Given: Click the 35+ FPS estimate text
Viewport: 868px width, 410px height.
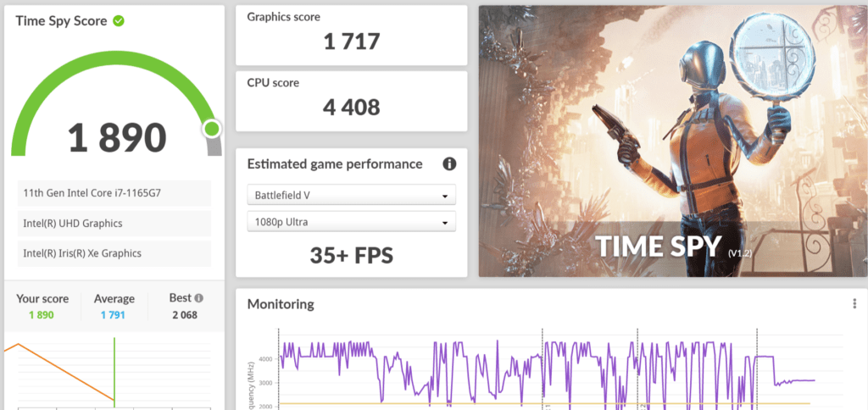Looking at the screenshot, I should (x=351, y=256).
